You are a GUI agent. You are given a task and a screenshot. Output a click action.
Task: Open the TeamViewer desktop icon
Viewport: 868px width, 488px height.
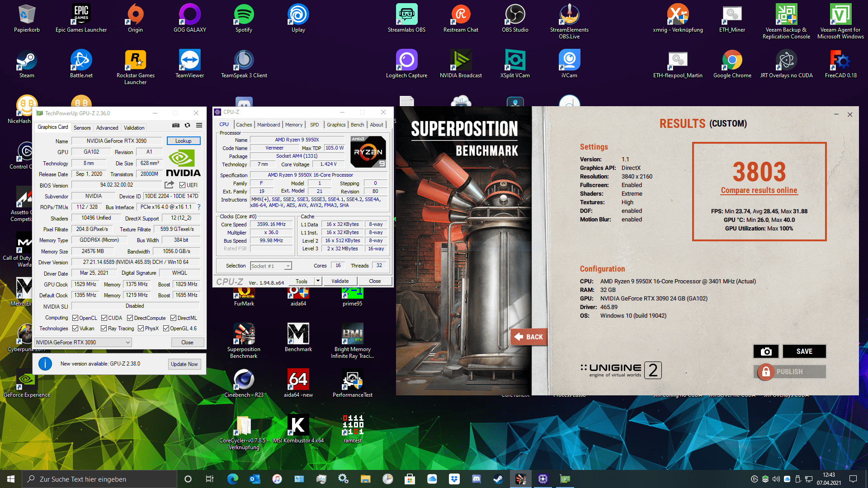pos(189,64)
